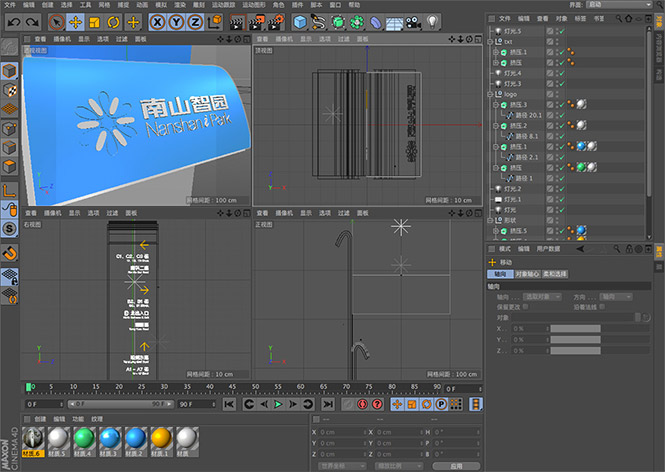Collapse the 挤压.2 extrude object
Viewport: 665px width, 472px height.
pos(495,126)
